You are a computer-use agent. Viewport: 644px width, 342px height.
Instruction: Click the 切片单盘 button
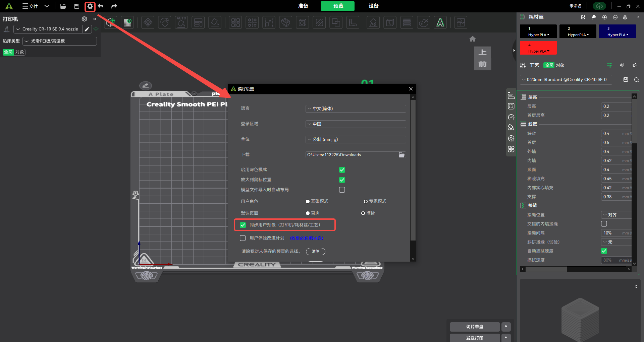click(x=475, y=327)
